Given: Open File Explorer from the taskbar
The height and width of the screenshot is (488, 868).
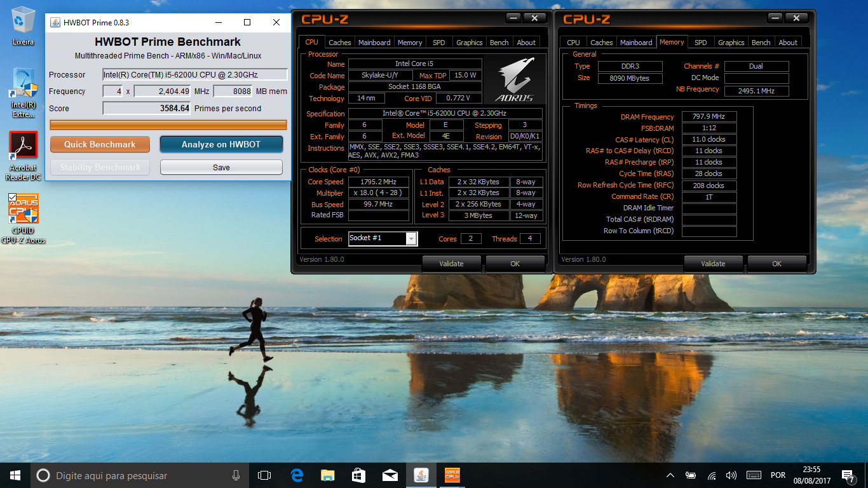Looking at the screenshot, I should pos(328,475).
